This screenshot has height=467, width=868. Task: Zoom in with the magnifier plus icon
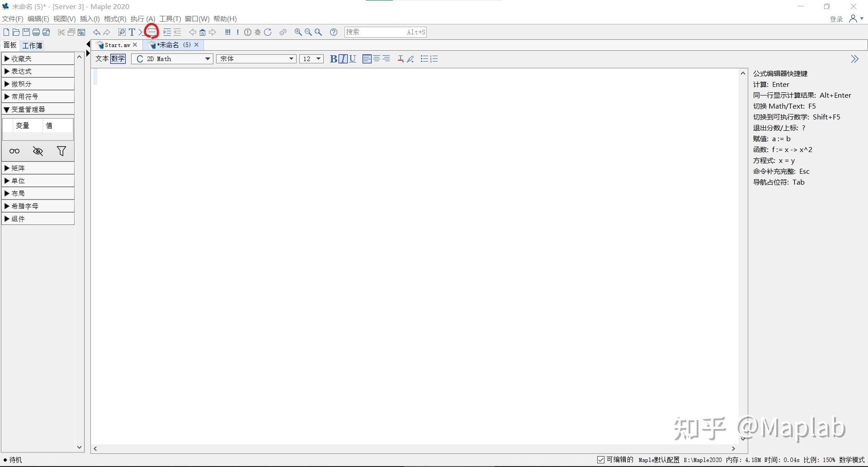click(298, 32)
